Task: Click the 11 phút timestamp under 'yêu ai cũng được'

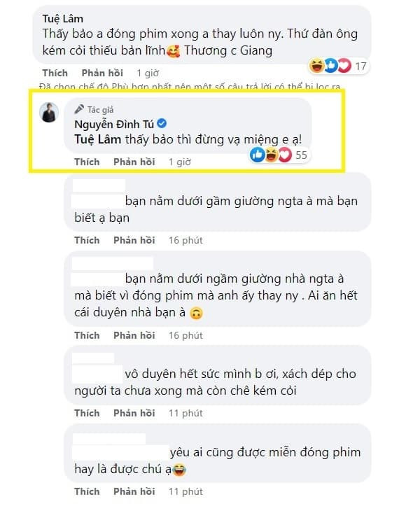Action: tap(185, 491)
